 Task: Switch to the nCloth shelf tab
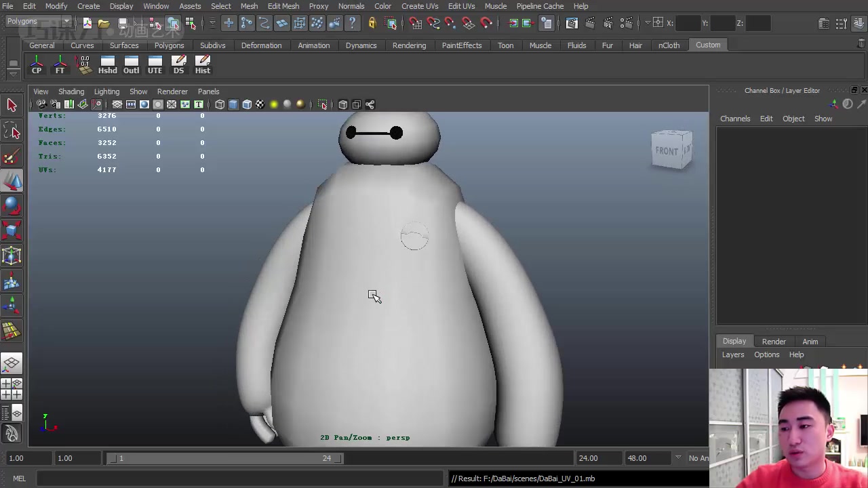point(669,45)
